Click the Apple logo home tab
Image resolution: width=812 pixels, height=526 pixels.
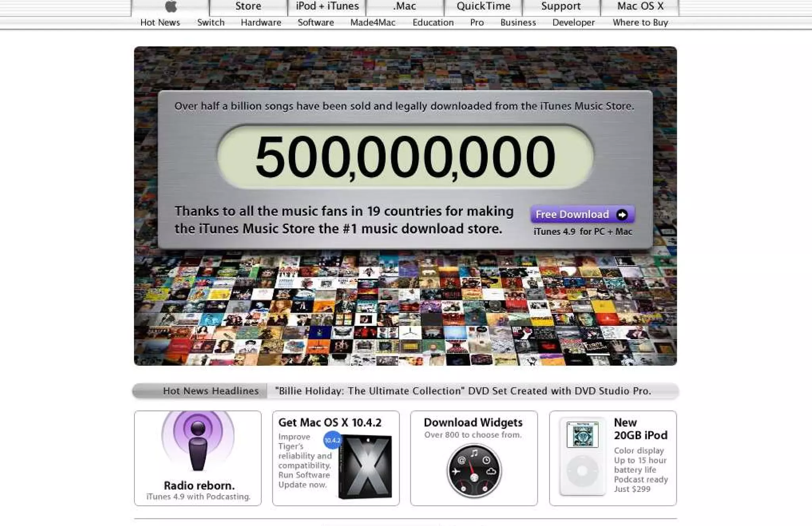[x=170, y=7]
